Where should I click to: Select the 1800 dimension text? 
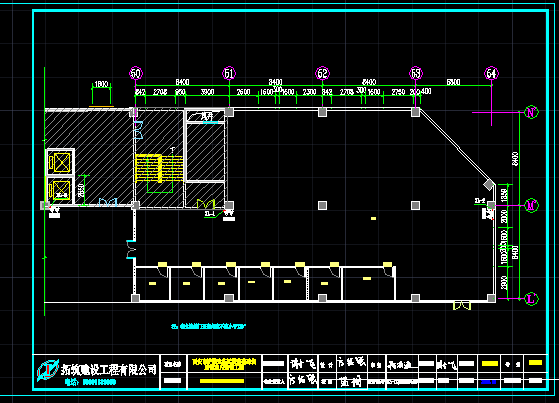(101, 84)
